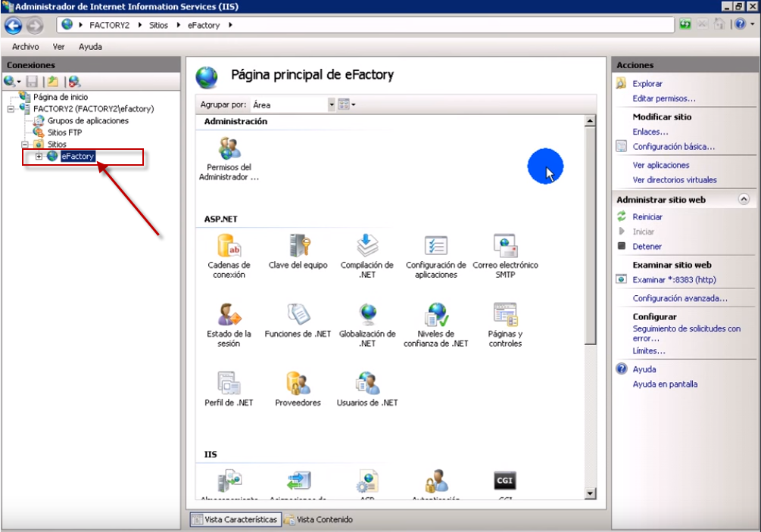Open the Ayuda menu
This screenshot has height=532, width=761.
[90, 47]
